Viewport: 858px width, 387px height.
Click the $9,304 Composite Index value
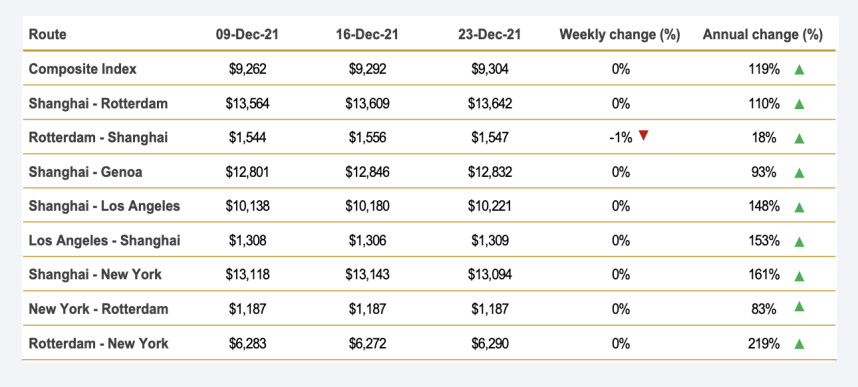coord(490,69)
